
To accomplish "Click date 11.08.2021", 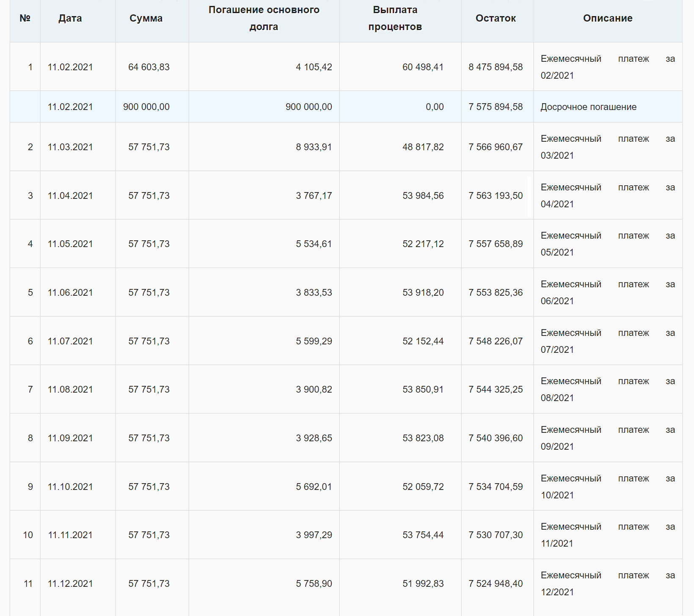I will point(70,389).
